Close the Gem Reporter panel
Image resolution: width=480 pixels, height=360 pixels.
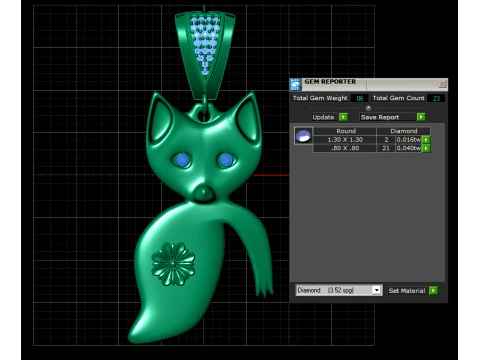pyautogui.click(x=442, y=84)
